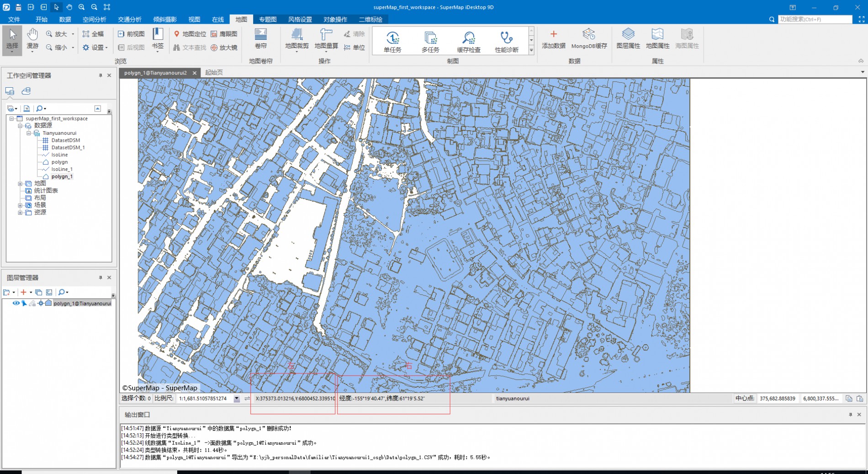The width and height of the screenshot is (868, 474).
Task: Click copy center point icon in status bar
Action: tap(849, 399)
